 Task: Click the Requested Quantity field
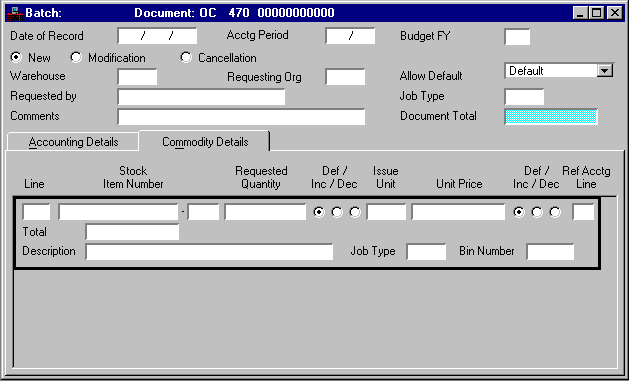coord(265,212)
